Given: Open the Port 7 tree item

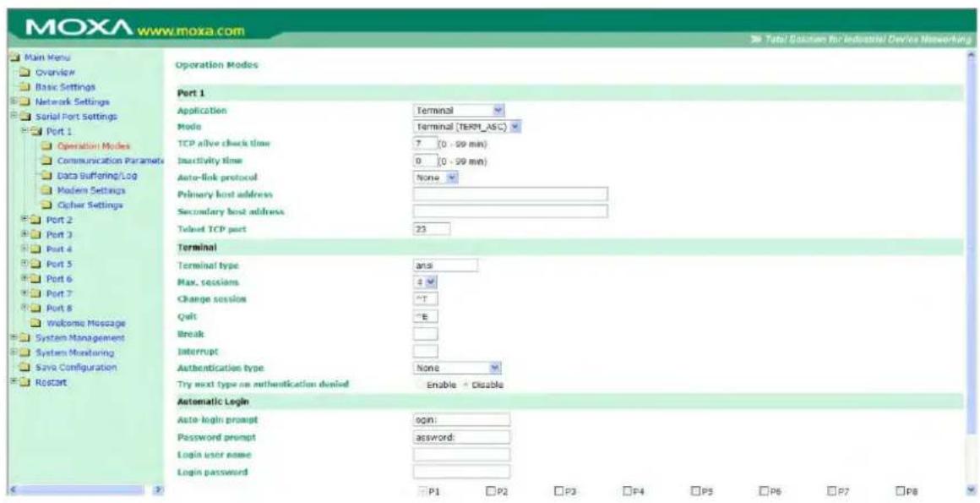Looking at the screenshot, I should click(60, 293).
